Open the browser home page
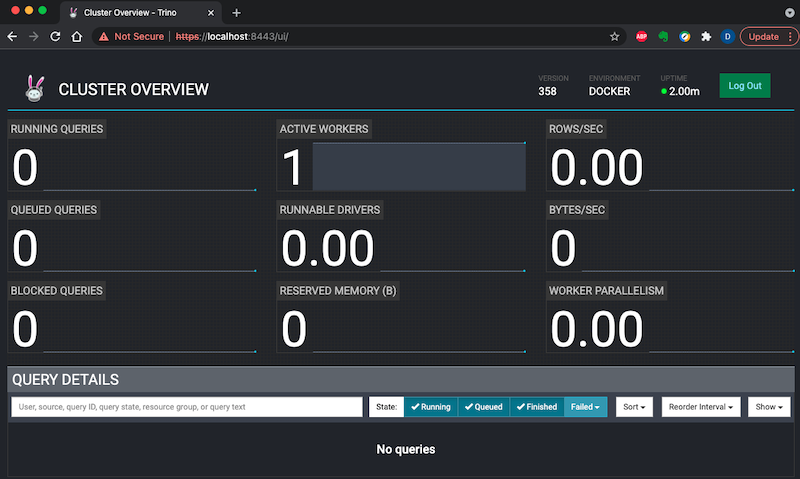The image size is (800, 479). coord(77,37)
